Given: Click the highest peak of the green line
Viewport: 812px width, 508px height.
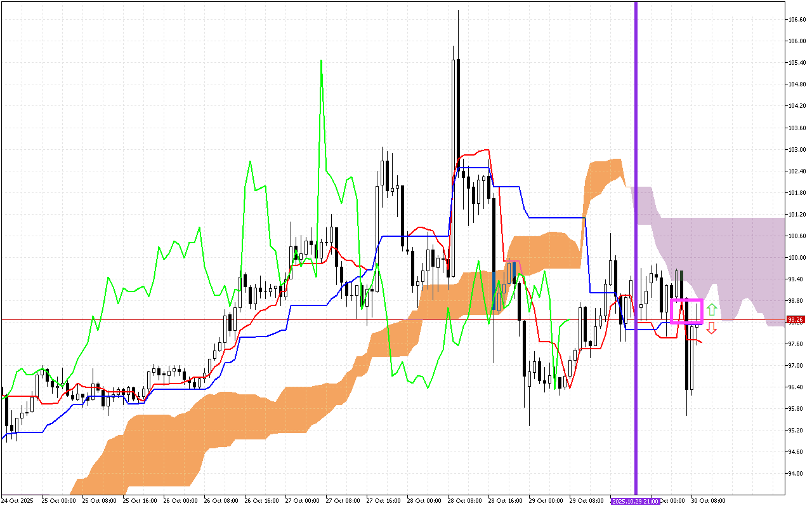Looking at the screenshot, I should [322, 60].
